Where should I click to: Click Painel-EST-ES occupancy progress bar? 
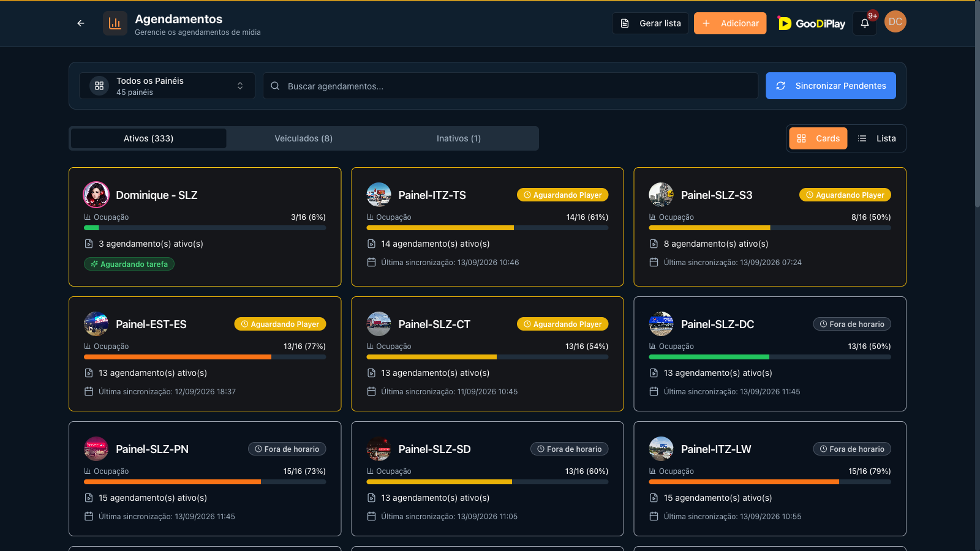pos(205,357)
